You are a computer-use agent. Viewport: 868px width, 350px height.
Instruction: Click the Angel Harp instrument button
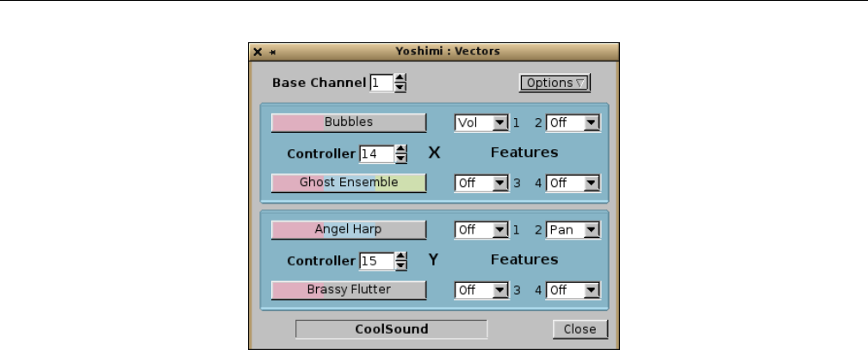click(x=349, y=229)
